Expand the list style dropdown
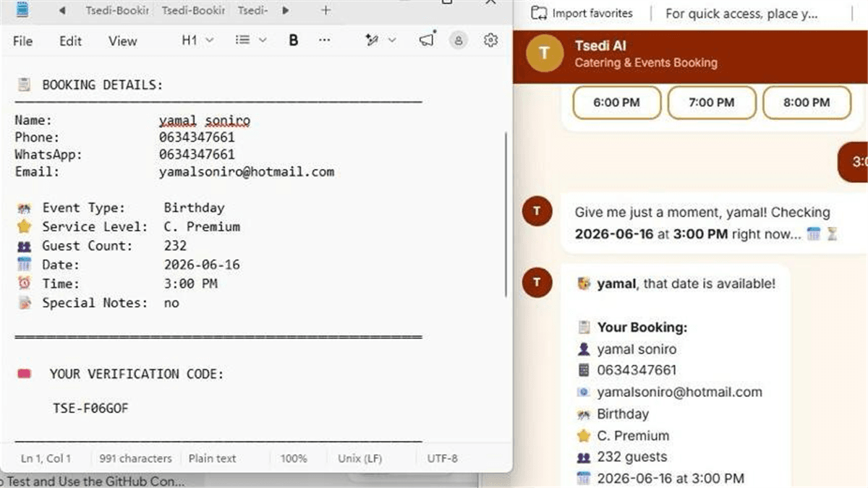Viewport: 868px width, 488px height. click(251, 40)
